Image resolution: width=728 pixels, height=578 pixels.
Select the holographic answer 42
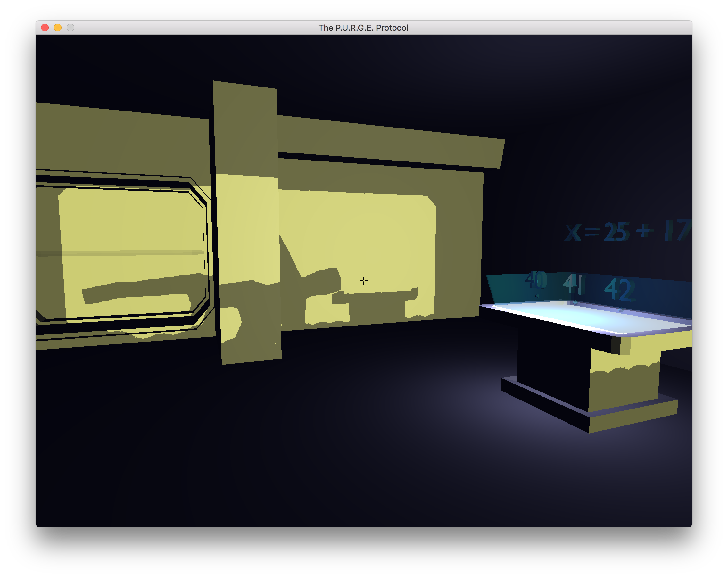click(619, 290)
